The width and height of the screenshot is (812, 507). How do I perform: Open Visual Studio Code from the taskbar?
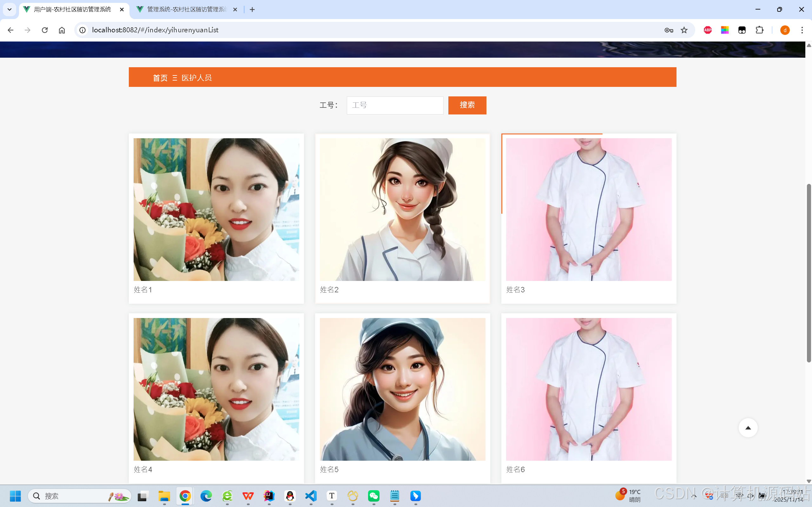click(x=311, y=496)
